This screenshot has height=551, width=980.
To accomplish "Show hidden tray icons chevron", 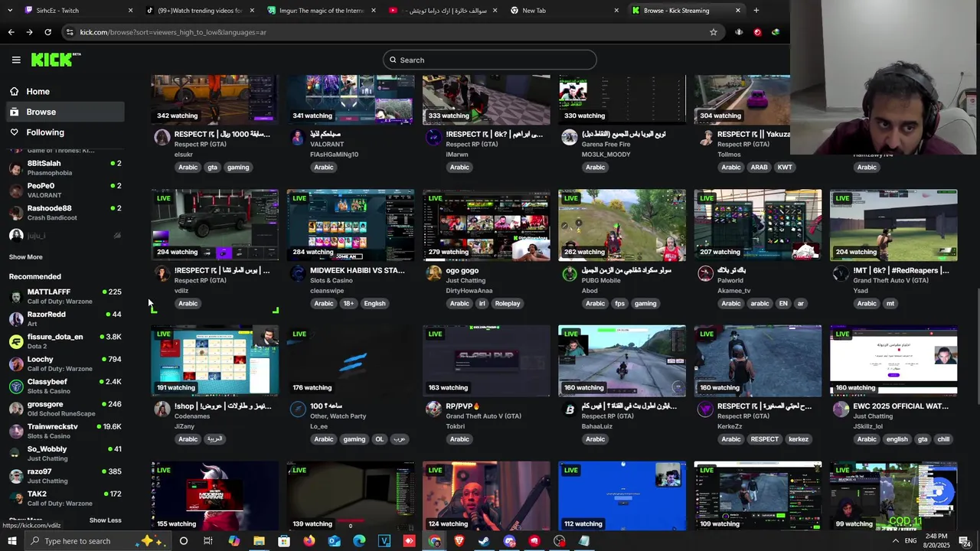I will click(896, 541).
